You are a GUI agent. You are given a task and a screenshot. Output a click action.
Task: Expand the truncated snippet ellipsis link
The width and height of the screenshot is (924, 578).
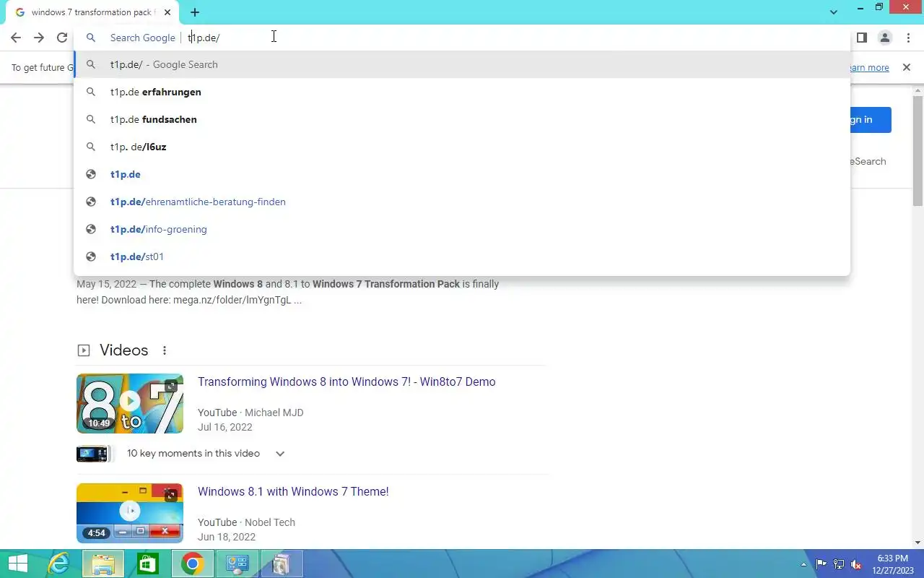297,300
